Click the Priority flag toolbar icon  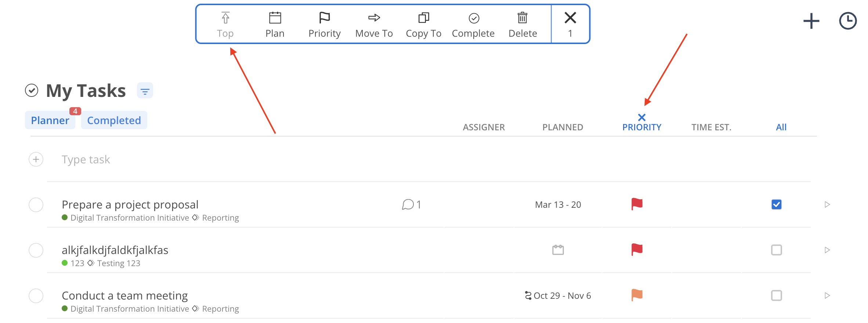coord(324,18)
